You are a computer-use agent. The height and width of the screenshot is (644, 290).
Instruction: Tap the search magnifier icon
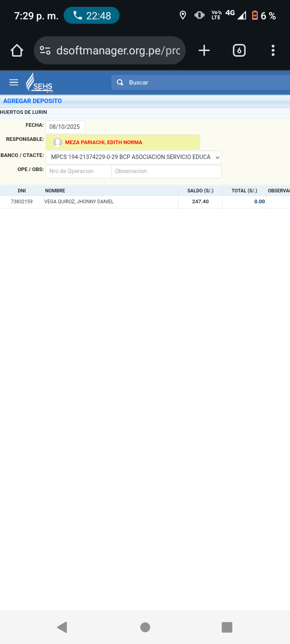(120, 83)
